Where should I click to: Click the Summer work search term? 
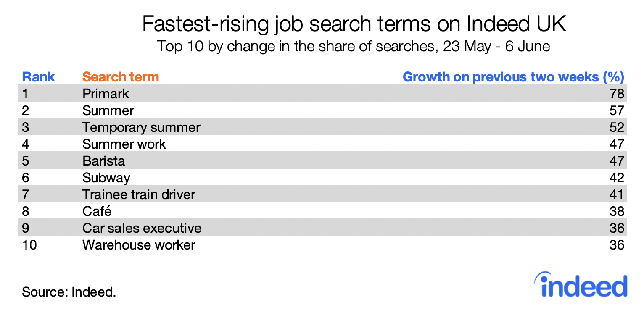124,144
